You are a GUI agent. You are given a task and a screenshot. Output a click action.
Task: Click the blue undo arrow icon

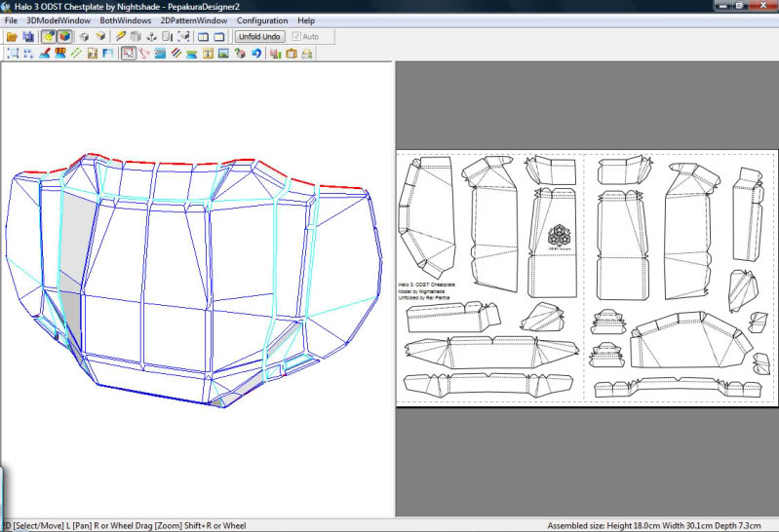[255, 54]
